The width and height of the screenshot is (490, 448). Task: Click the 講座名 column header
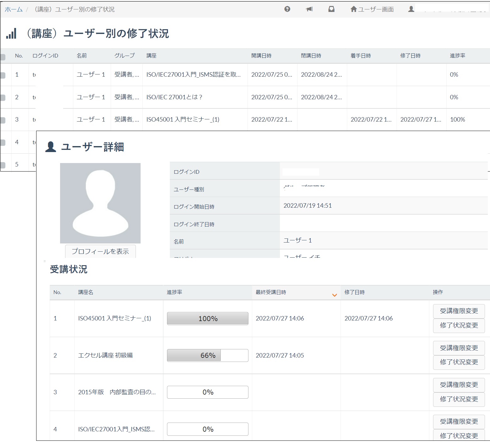pos(86,292)
